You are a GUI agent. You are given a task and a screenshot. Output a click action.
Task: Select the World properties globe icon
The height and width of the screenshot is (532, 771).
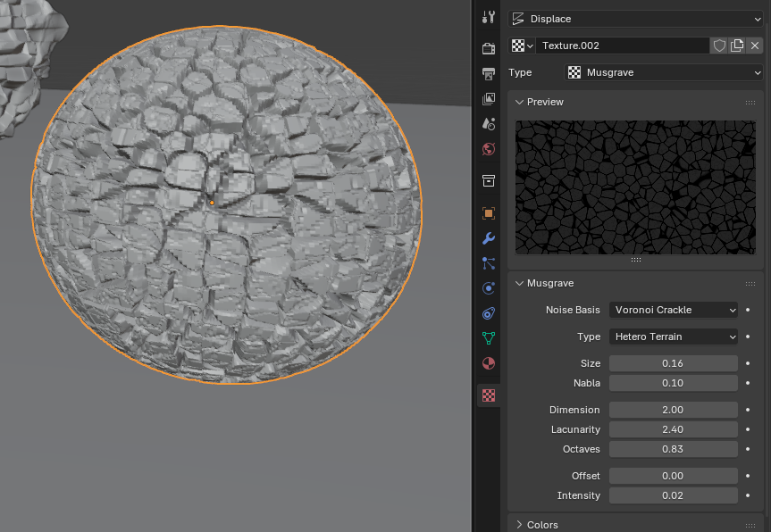point(488,149)
